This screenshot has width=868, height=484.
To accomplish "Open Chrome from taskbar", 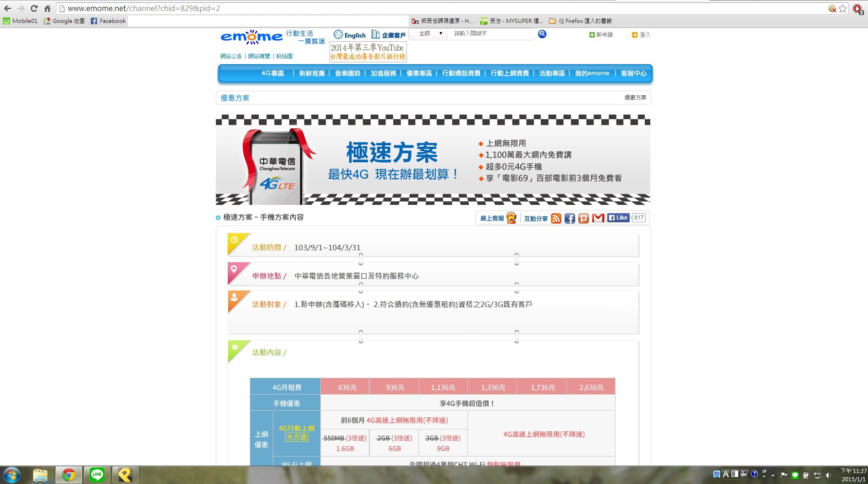I will 69,475.
